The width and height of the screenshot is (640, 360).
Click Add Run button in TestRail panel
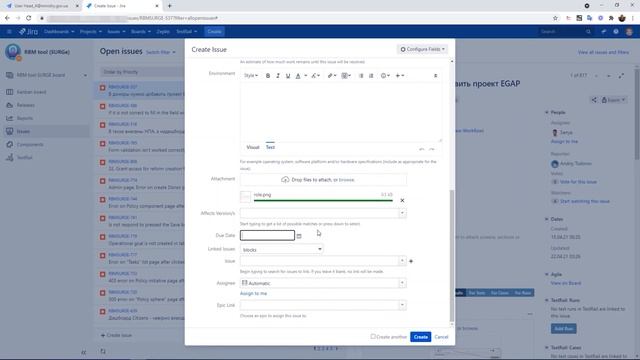click(564, 329)
